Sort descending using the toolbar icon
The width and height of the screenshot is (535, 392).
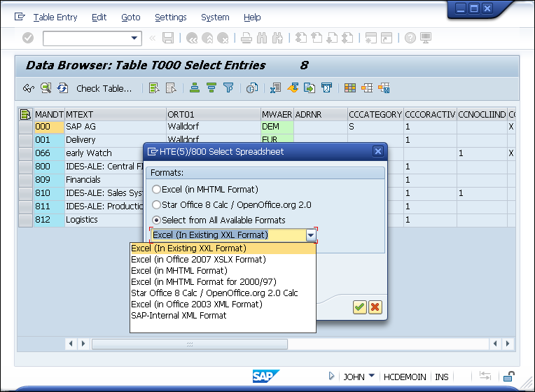[x=211, y=87]
